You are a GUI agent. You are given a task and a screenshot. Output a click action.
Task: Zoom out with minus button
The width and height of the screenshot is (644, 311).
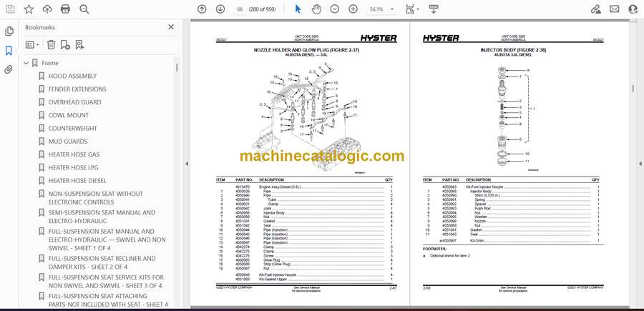tap(335, 9)
